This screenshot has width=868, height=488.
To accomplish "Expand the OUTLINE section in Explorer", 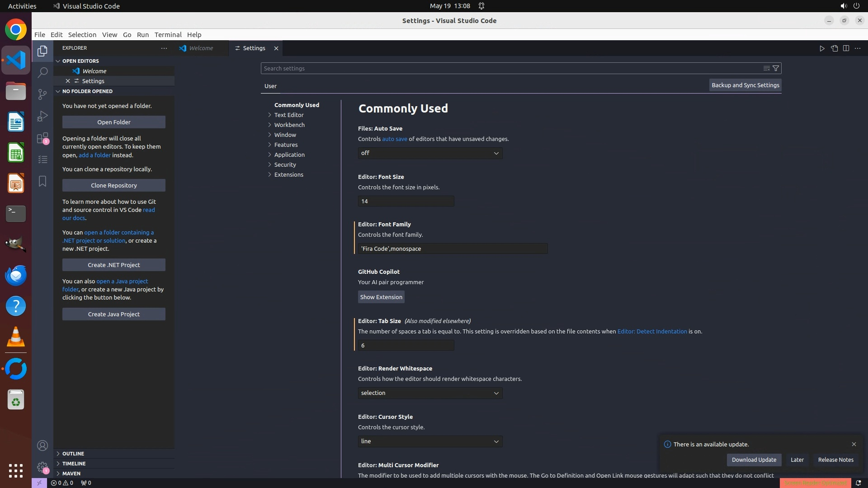I will coord(73,454).
